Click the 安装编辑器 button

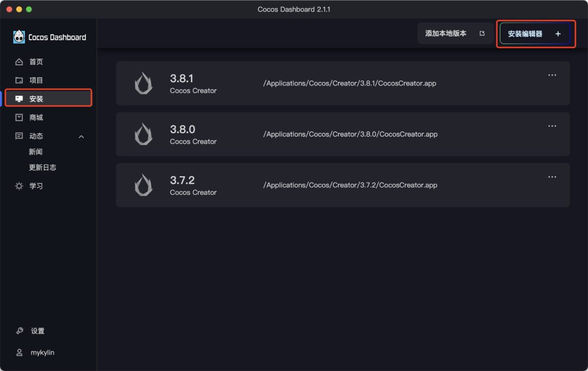535,34
